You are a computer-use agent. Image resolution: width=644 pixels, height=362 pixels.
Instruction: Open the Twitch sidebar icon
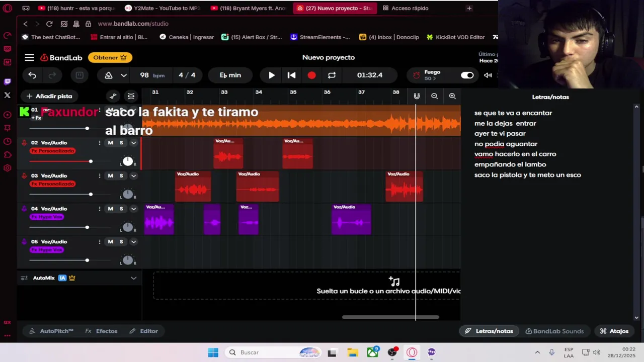[7, 81]
